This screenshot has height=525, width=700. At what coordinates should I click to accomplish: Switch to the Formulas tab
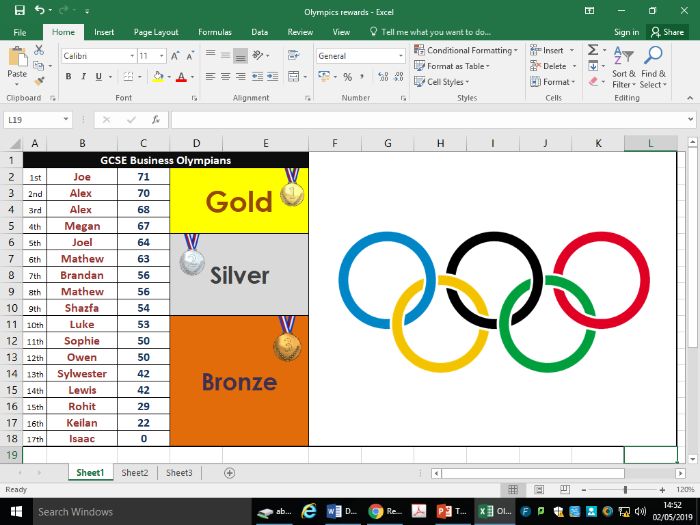[215, 32]
